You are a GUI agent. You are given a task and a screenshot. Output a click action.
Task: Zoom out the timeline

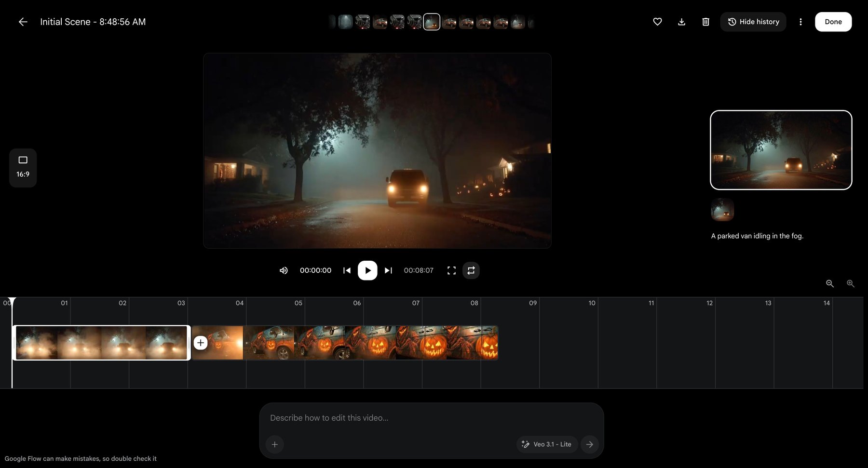[x=830, y=283]
